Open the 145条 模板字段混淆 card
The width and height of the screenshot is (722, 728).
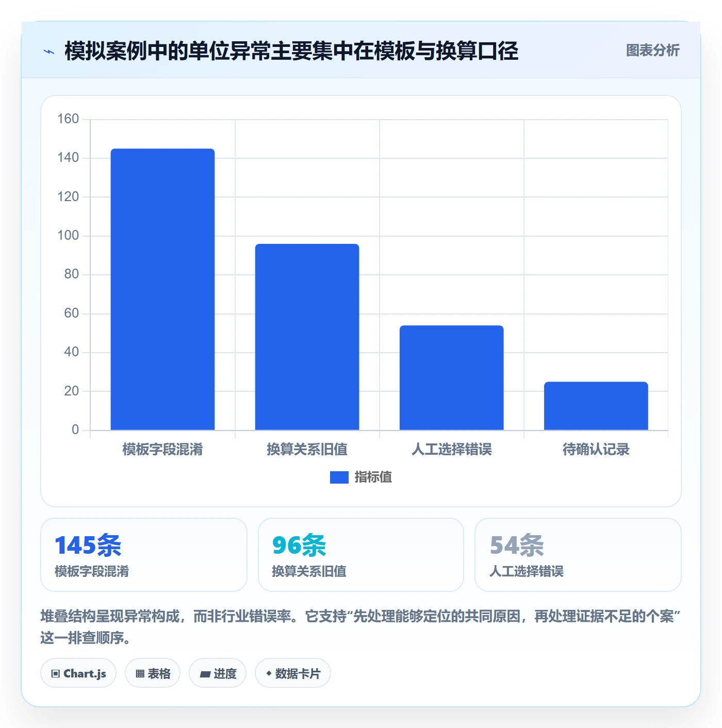click(144, 555)
